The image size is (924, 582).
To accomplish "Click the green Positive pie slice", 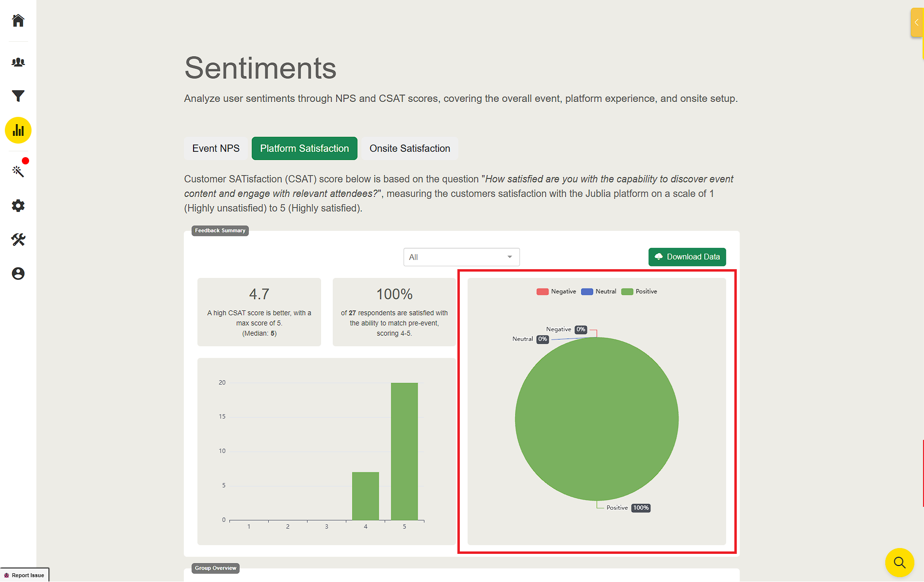I will [597, 419].
